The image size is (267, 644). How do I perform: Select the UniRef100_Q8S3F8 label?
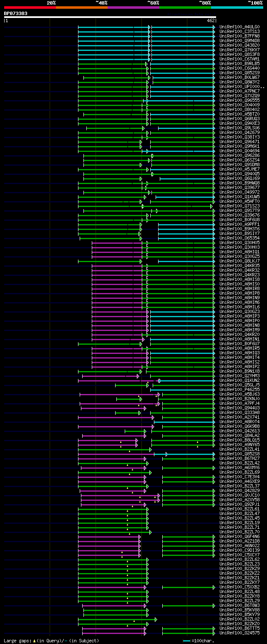click(x=239, y=54)
